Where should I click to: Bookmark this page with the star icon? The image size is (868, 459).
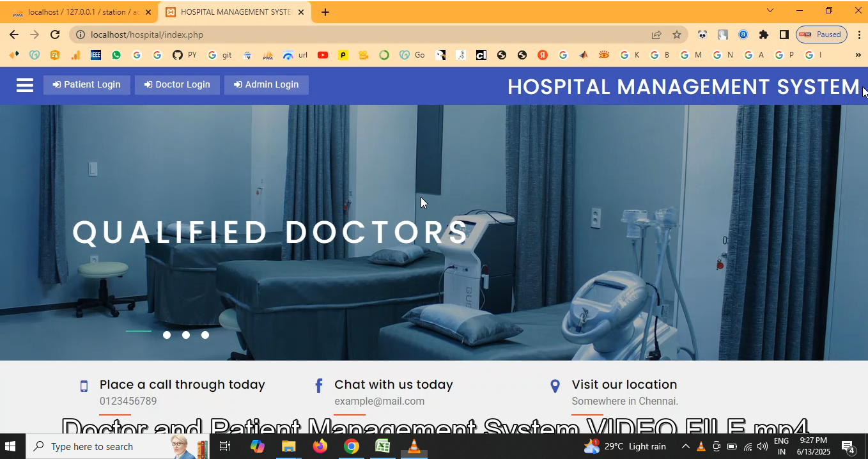(x=677, y=35)
